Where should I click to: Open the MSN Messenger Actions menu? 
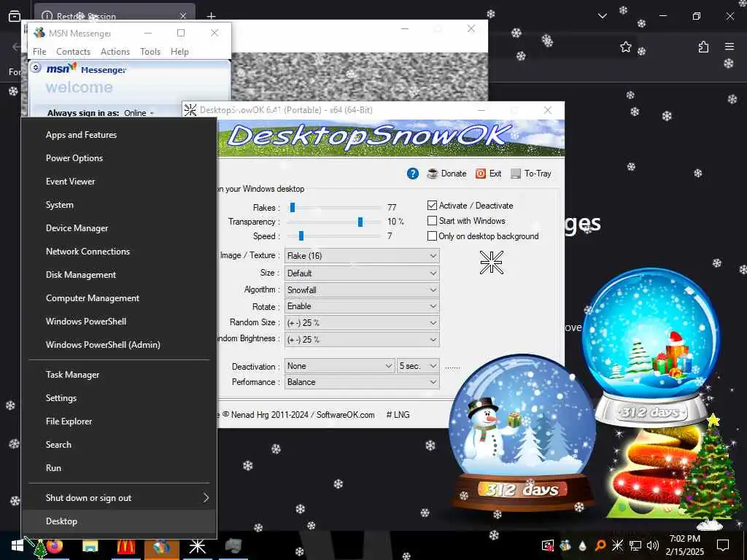[x=115, y=52]
